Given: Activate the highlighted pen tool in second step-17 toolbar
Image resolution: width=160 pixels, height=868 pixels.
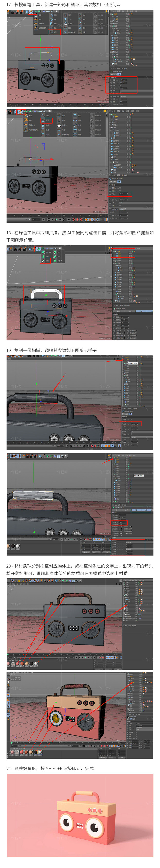Looking at the screenshot, I should click(x=20, y=112).
